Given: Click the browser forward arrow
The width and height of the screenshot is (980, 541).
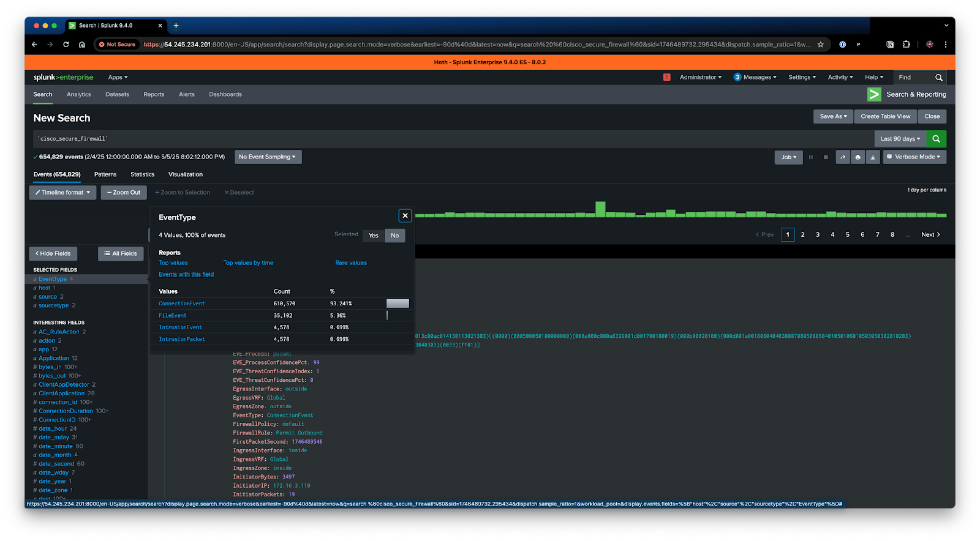Looking at the screenshot, I should (50, 44).
